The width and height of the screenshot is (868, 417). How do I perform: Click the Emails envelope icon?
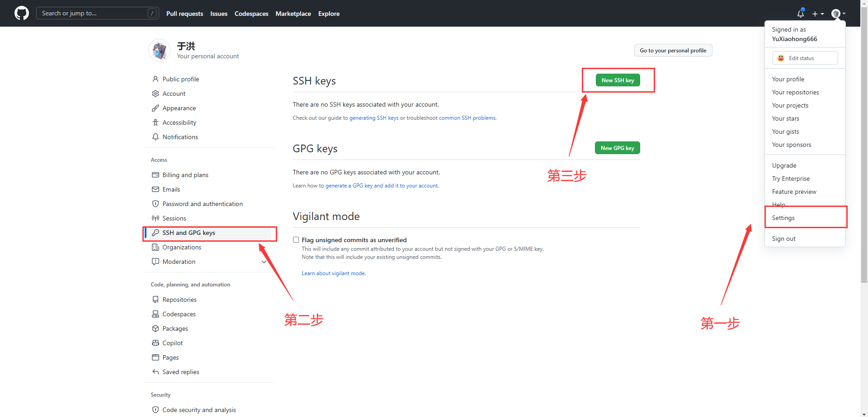[156, 189]
